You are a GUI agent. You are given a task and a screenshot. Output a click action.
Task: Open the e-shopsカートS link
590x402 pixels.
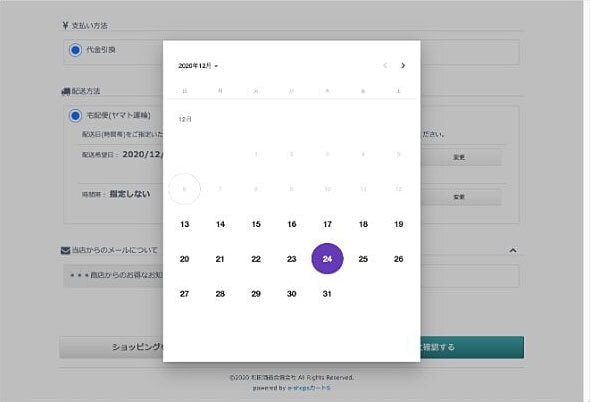309,388
